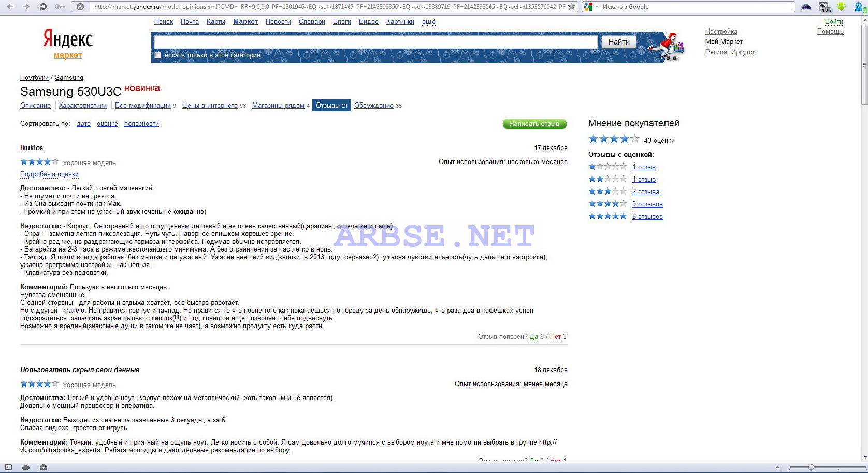This screenshot has height=473, width=868.
Task: Open Словари in top navigation
Action: coord(312,22)
